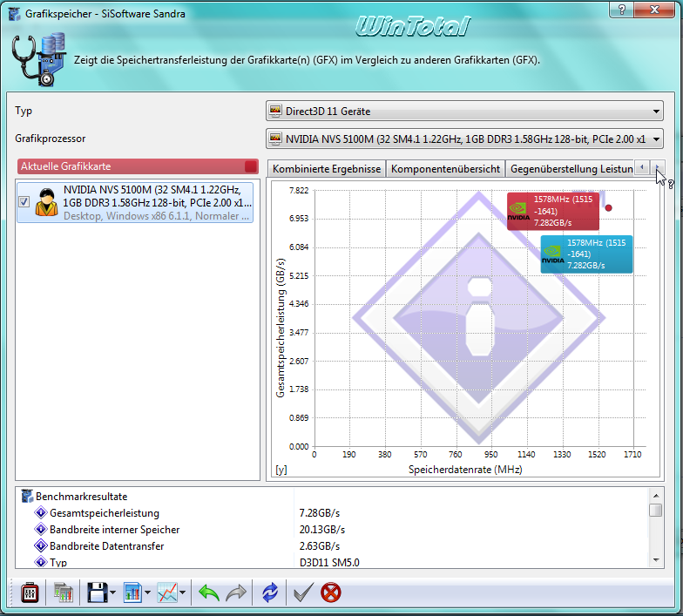Expand the line graph icon dropdown arrow

pyautogui.click(x=183, y=592)
